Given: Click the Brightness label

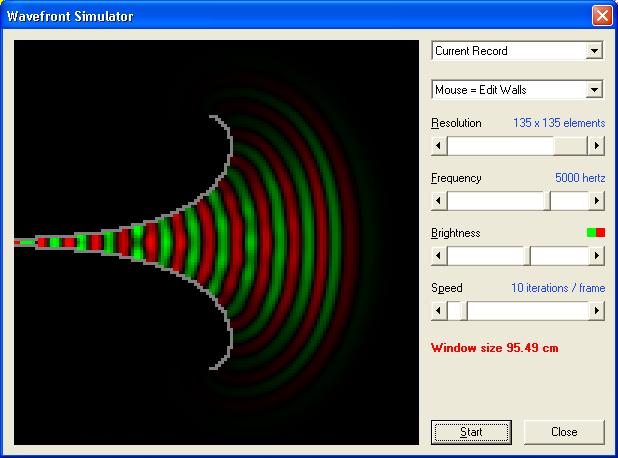Looking at the screenshot, I should (456, 233).
